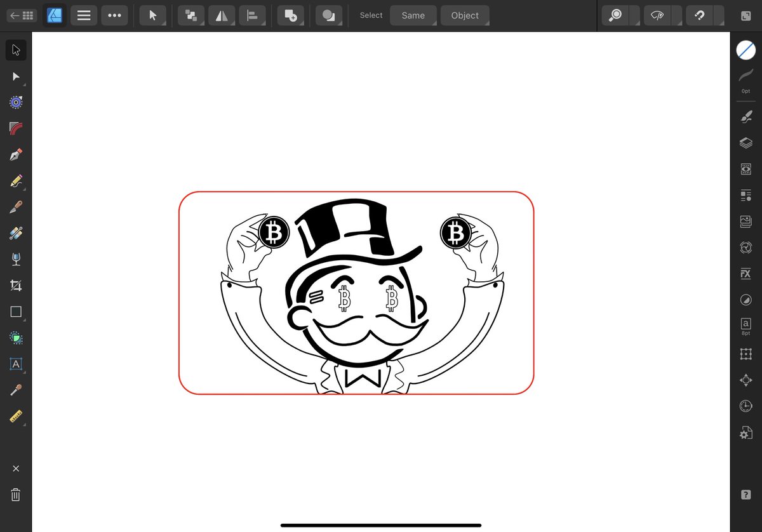Open the Designer persona icon
This screenshot has width=762, height=532.
point(55,15)
